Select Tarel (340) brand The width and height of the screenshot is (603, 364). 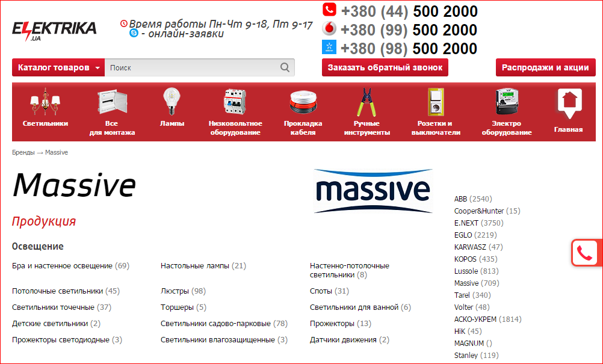point(472,295)
